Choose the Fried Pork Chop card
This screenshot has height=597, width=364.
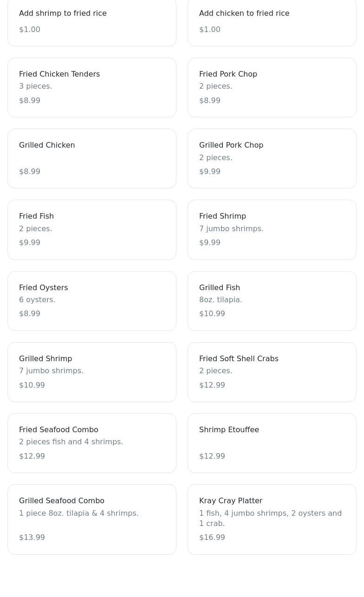click(272, 87)
